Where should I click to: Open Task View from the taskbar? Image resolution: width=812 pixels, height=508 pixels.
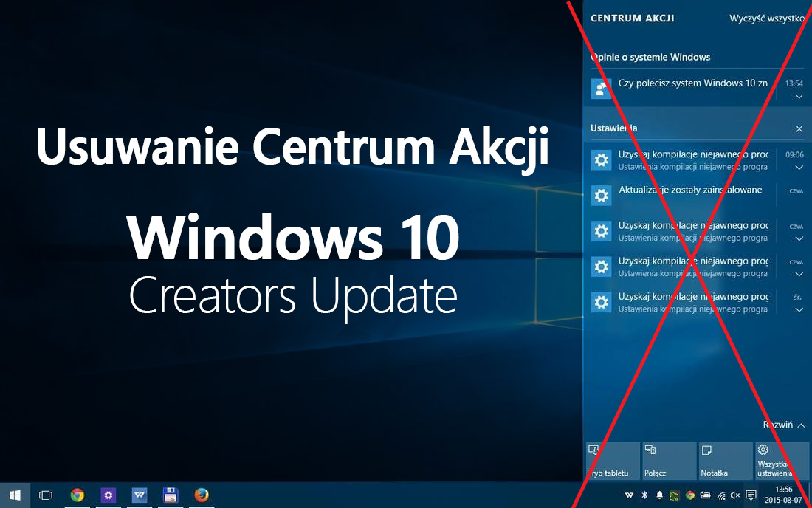(x=46, y=495)
